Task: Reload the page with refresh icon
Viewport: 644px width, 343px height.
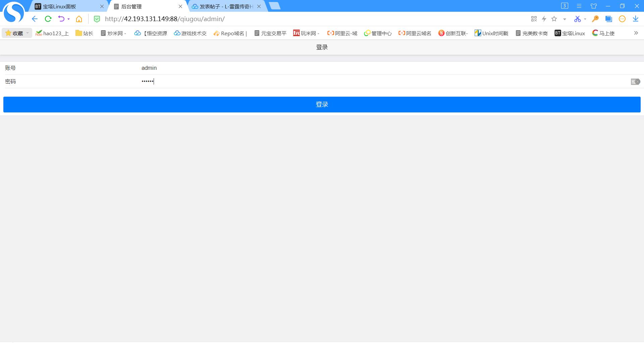Action: click(x=48, y=19)
